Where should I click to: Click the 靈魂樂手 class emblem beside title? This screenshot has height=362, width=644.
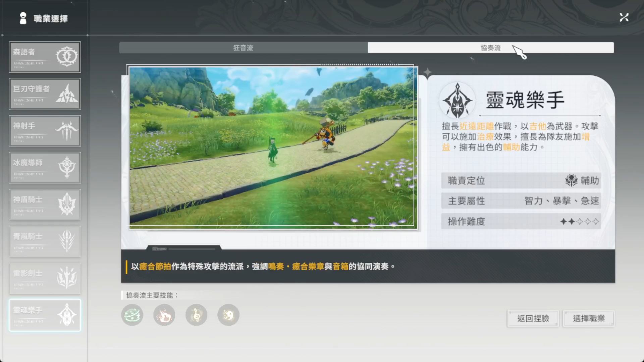pyautogui.click(x=457, y=100)
